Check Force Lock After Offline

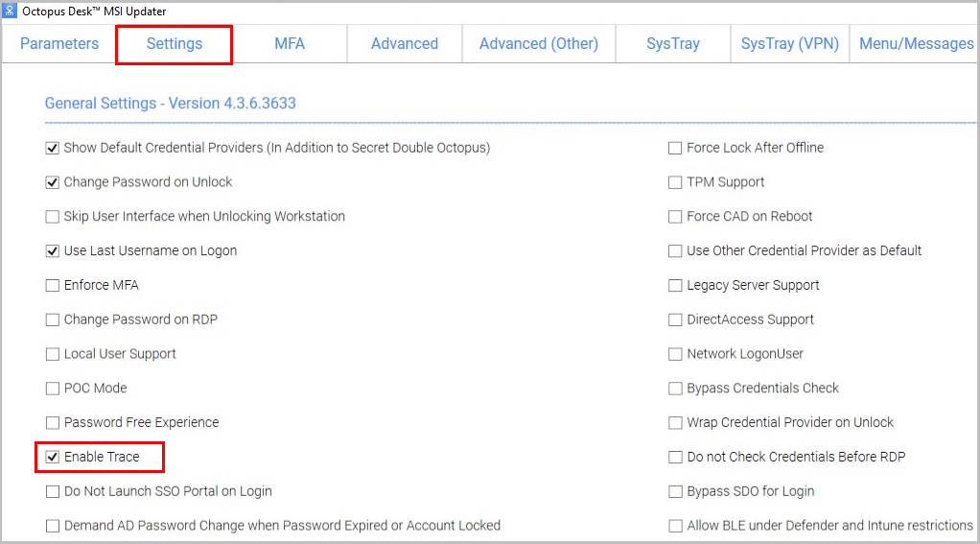[675, 148]
